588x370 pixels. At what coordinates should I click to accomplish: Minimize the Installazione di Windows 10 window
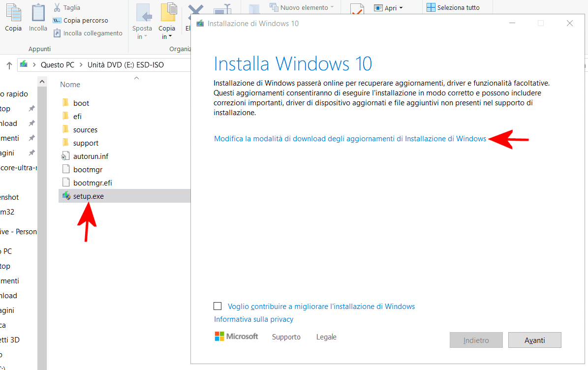tap(512, 23)
